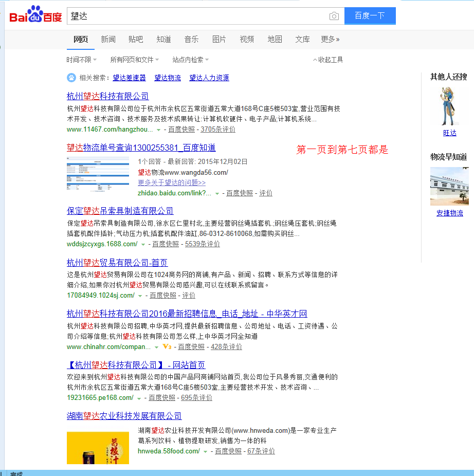Open 695条评价 reviews link
Viewport: 474px width, 476px height.
click(196, 398)
